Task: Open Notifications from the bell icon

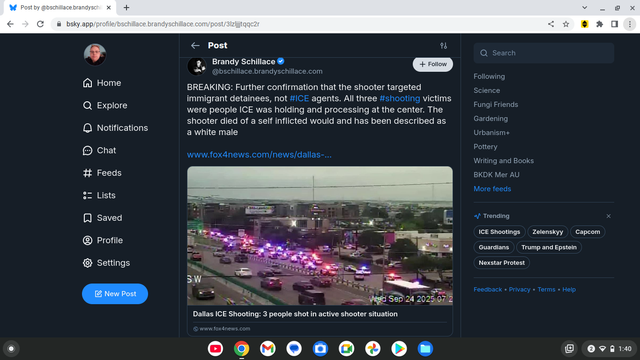Action: [87, 128]
